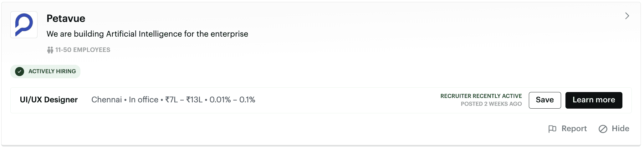
Task: Click the Actively Hiring badge
Action: [52, 72]
